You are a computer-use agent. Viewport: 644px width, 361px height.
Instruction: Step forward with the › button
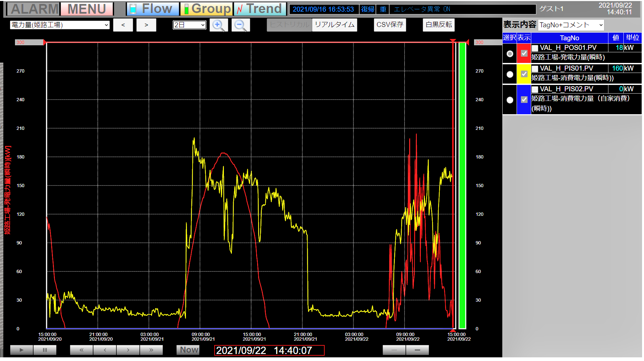pos(128,350)
